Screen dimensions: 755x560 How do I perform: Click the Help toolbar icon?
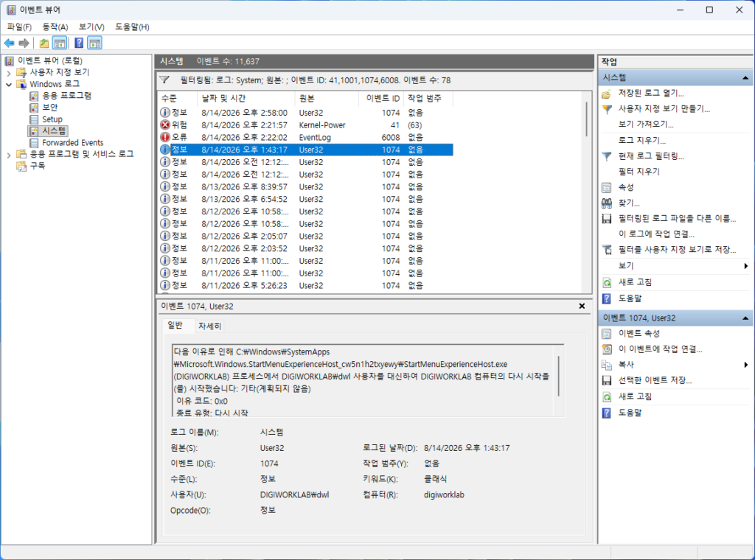pyautogui.click(x=79, y=43)
